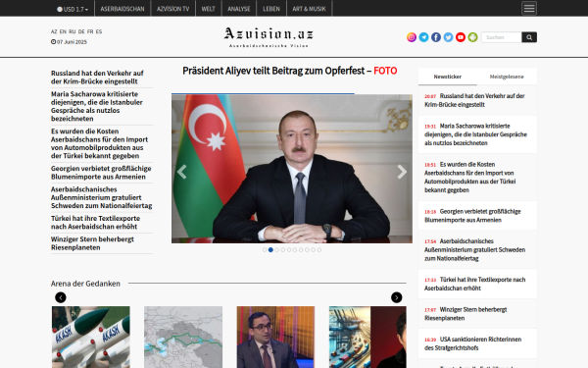Click the 'Arena der Gedanken' section heading
Image resolution: width=588 pixels, height=368 pixels.
85,284
